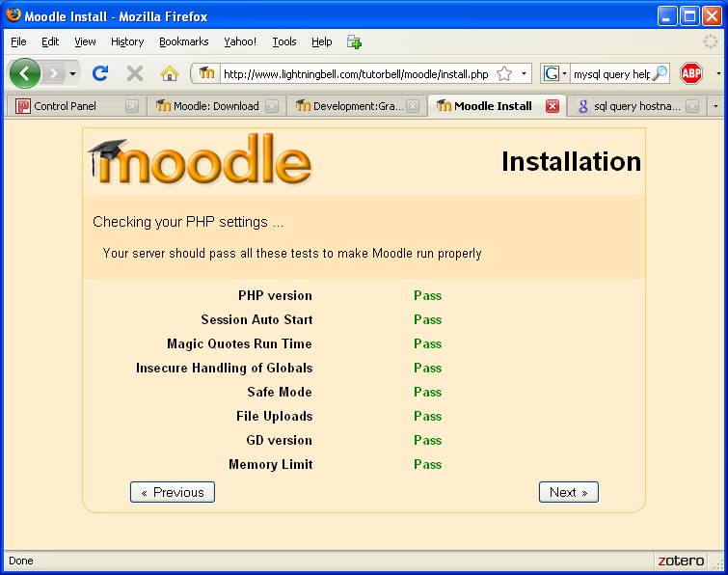Open the Google search engine selector
Viewport: 728px width, 575px height.
[x=553, y=74]
